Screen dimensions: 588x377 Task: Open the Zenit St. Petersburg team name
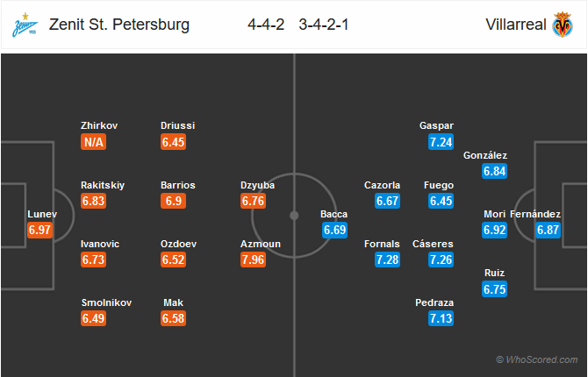coord(119,25)
